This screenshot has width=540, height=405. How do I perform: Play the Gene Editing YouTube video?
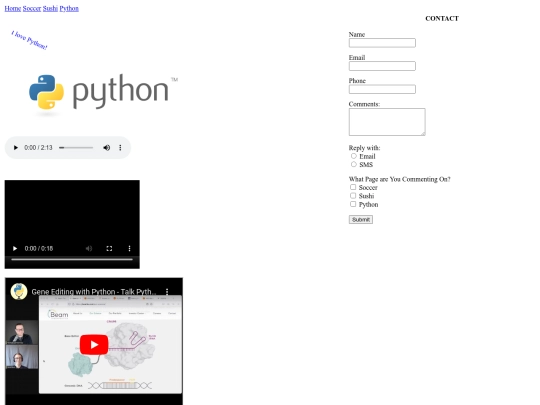pyautogui.click(x=94, y=344)
